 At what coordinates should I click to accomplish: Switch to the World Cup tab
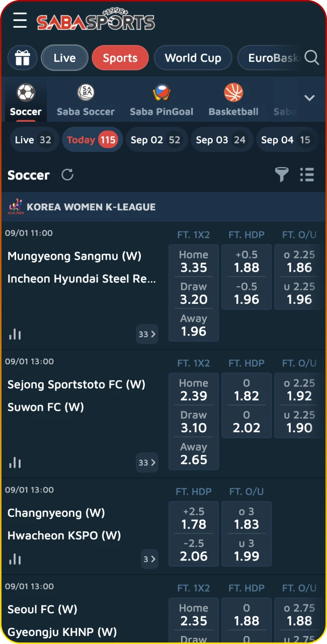193,58
